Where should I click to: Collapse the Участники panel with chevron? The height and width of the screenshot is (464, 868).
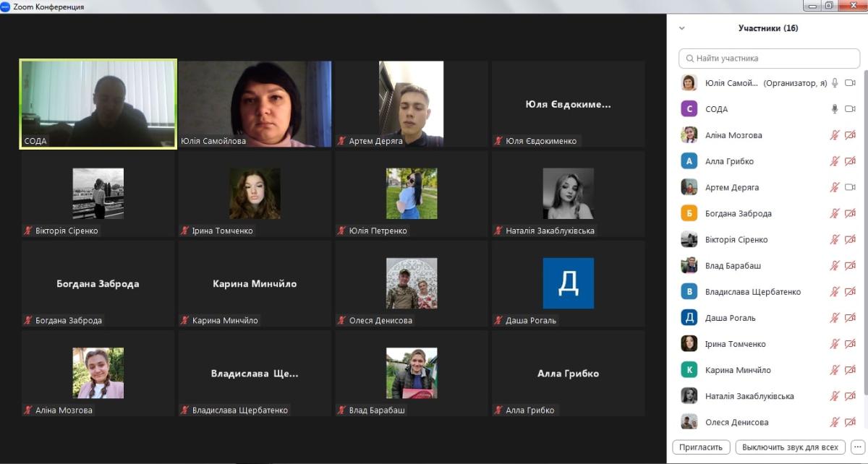(x=681, y=28)
